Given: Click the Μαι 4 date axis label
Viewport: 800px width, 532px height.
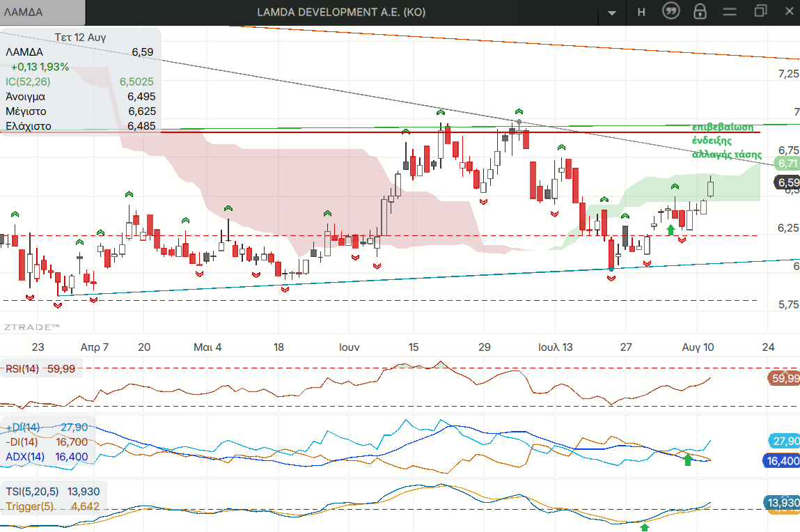Looking at the screenshot, I should point(207,347).
